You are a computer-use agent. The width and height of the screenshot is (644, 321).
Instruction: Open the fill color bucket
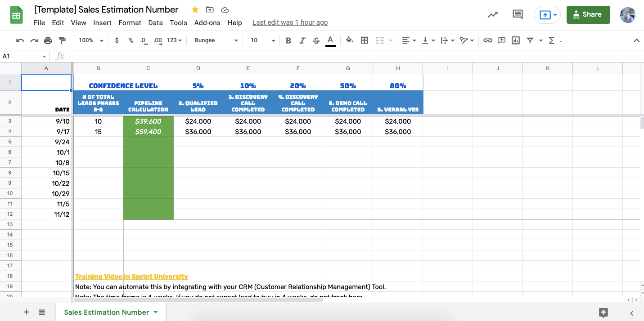(x=349, y=40)
